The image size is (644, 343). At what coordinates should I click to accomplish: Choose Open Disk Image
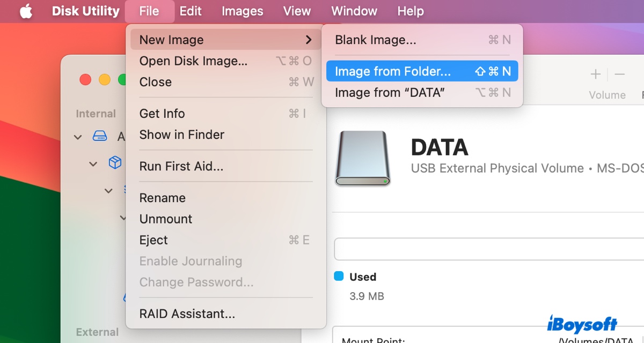194,61
